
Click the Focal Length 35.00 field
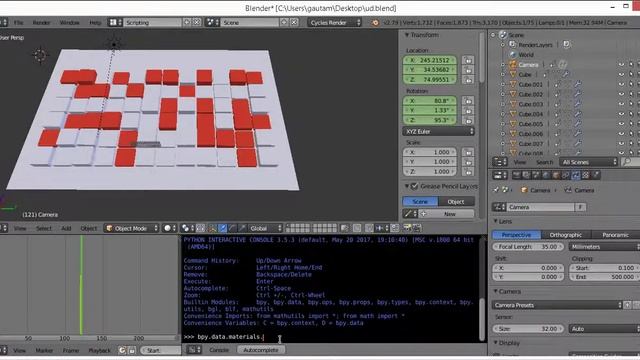pyautogui.click(x=528, y=247)
